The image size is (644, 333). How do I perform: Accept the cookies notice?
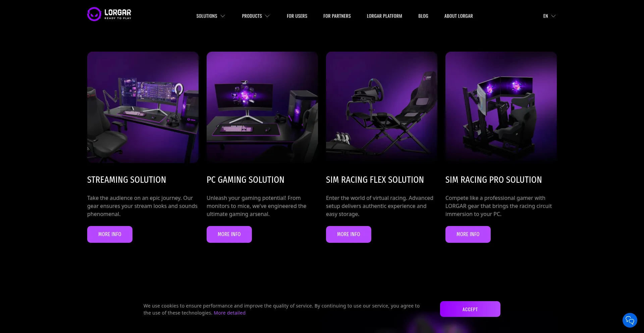tap(470, 309)
